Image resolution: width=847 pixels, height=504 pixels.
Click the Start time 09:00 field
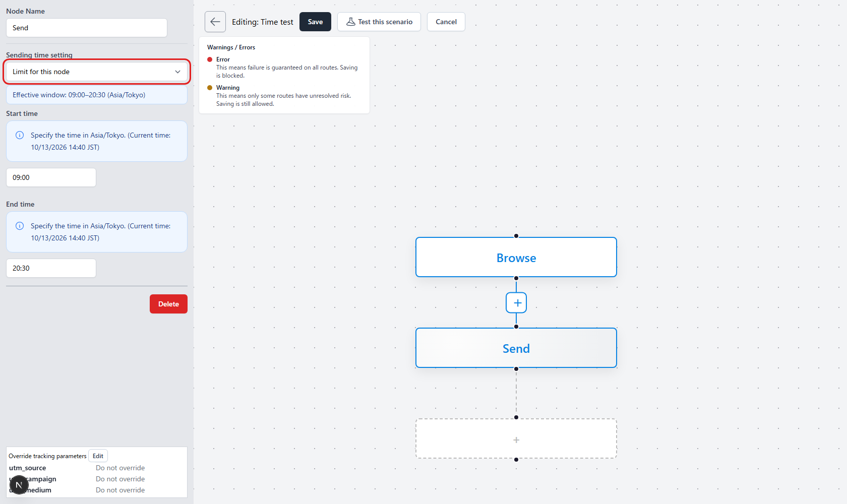click(x=51, y=177)
